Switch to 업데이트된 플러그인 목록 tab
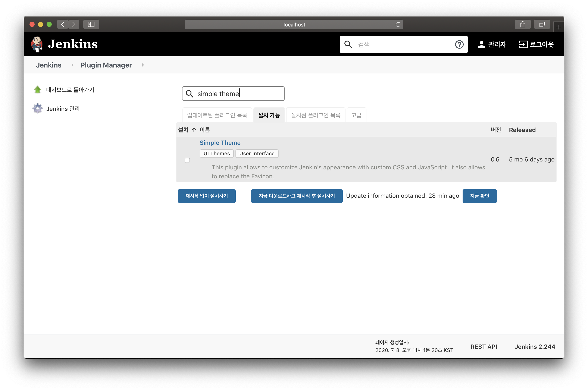Screen dimensions: 588x390 tap(217, 115)
